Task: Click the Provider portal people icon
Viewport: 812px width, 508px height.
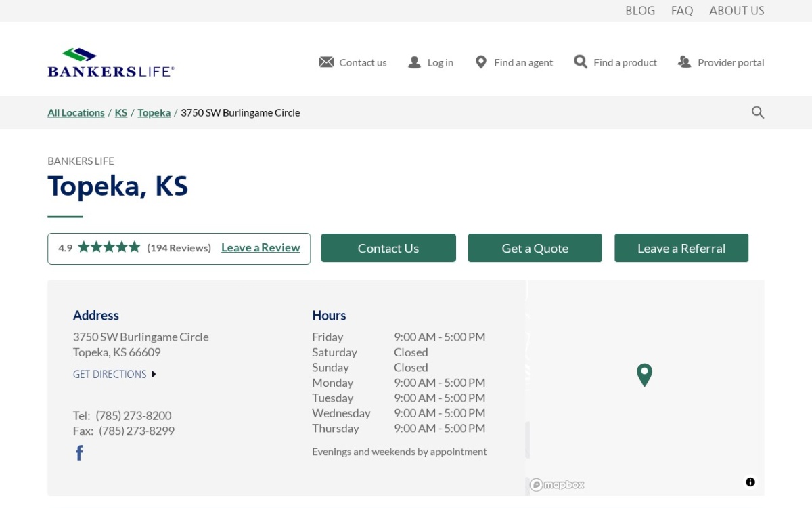Action: (684, 62)
